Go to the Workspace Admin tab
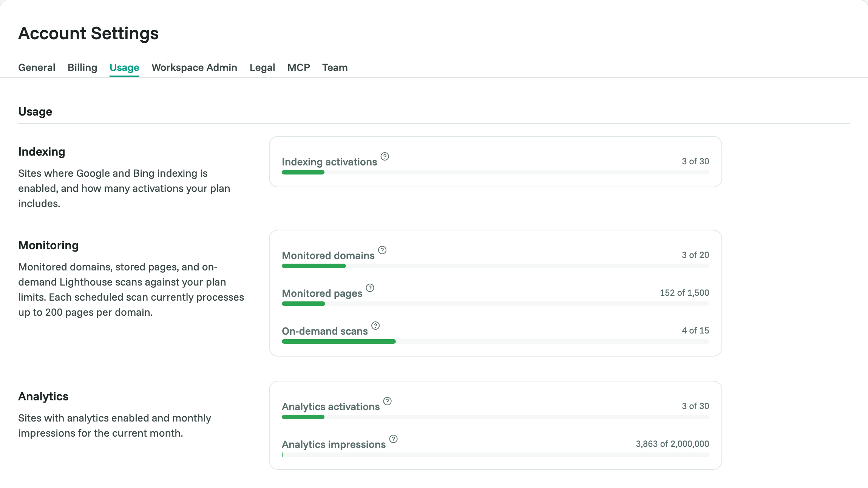 click(194, 68)
